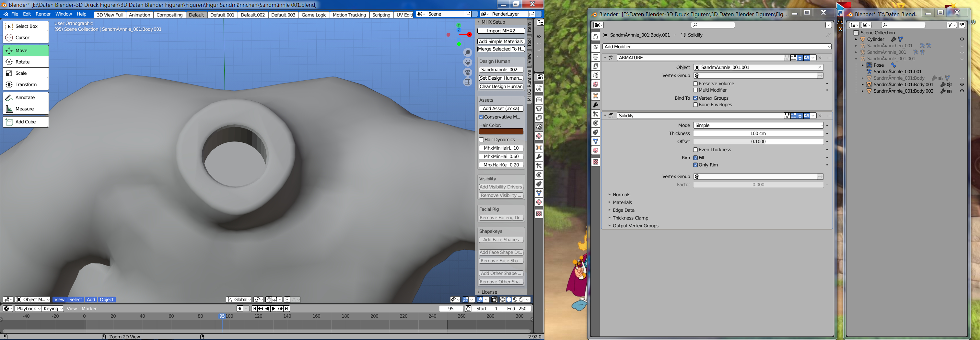Click the zoom magnifier viewport gizmo
980x340 pixels.
click(x=468, y=52)
